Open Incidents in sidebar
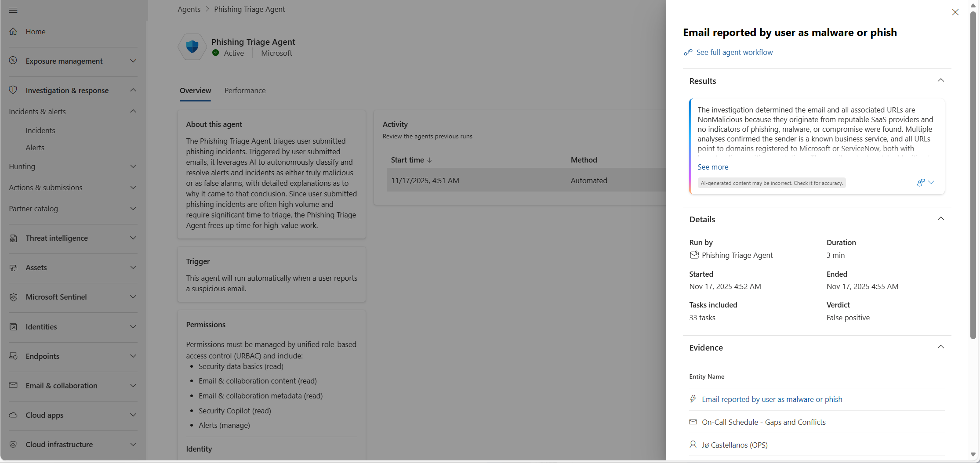The height and width of the screenshot is (463, 980). pos(40,130)
